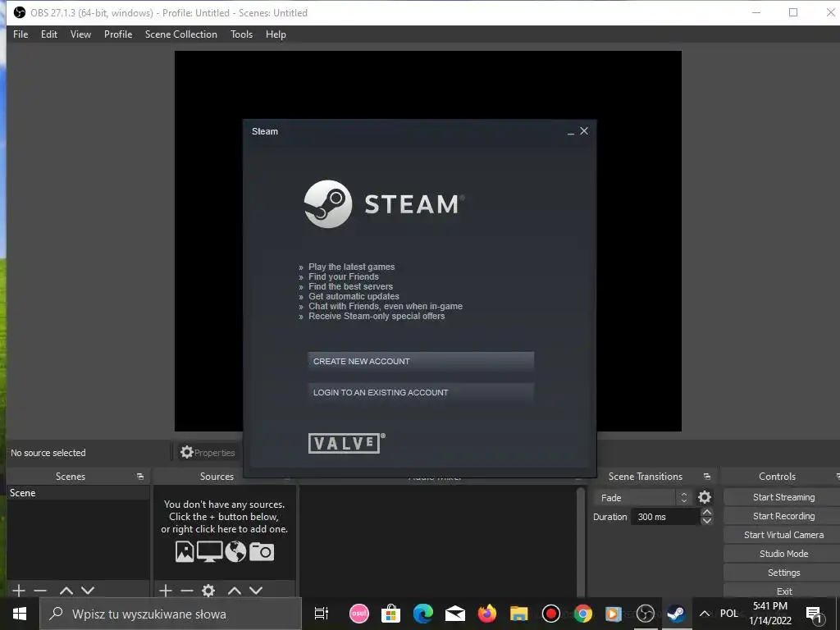Click the image source icon in Sources
Viewport: 840px width, 630px height.
185,551
